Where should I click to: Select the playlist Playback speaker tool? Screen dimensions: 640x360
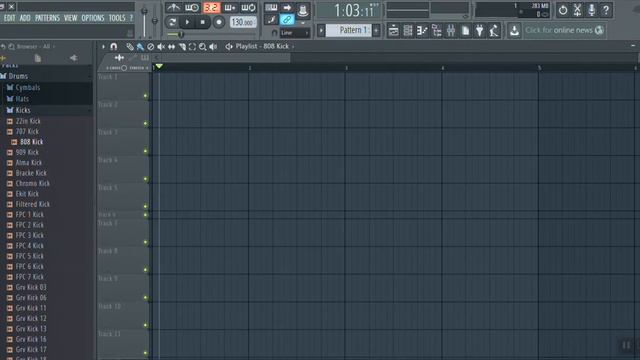click(x=213, y=47)
